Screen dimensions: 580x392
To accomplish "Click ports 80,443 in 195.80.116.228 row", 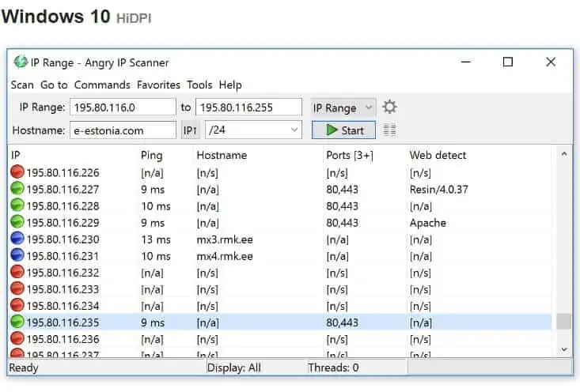I will (342, 205).
